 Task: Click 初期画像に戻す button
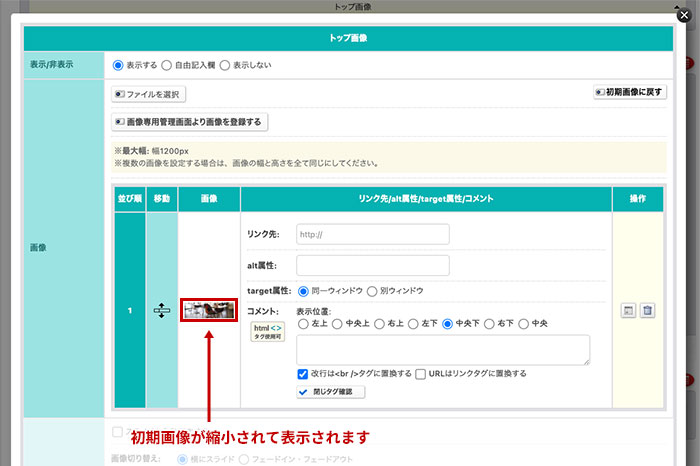(x=630, y=91)
